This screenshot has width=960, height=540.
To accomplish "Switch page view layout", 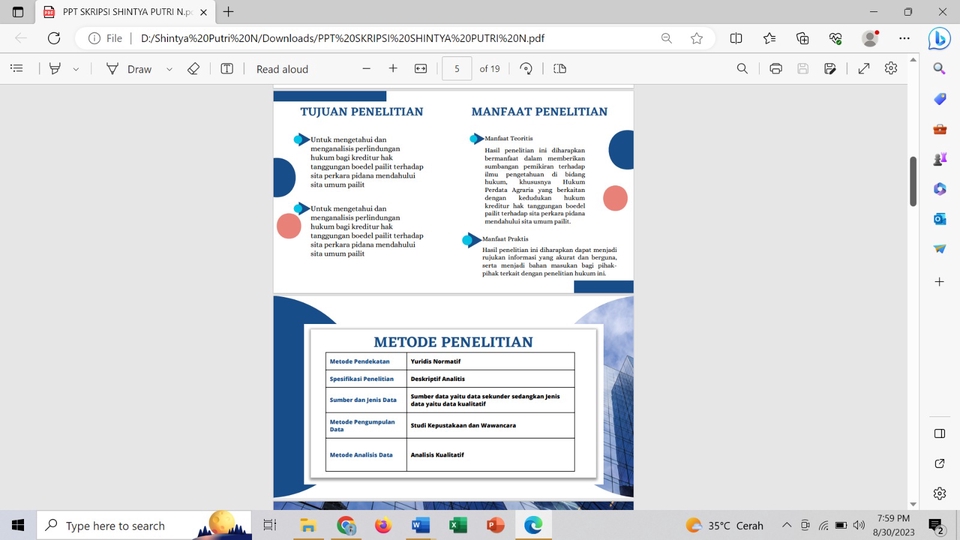I will (x=560, y=69).
